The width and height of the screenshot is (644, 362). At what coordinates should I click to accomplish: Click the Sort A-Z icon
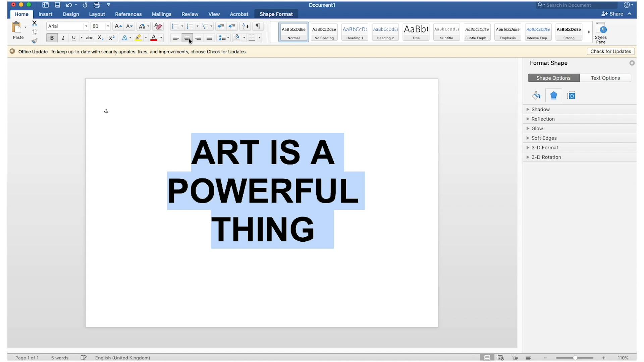[245, 26]
